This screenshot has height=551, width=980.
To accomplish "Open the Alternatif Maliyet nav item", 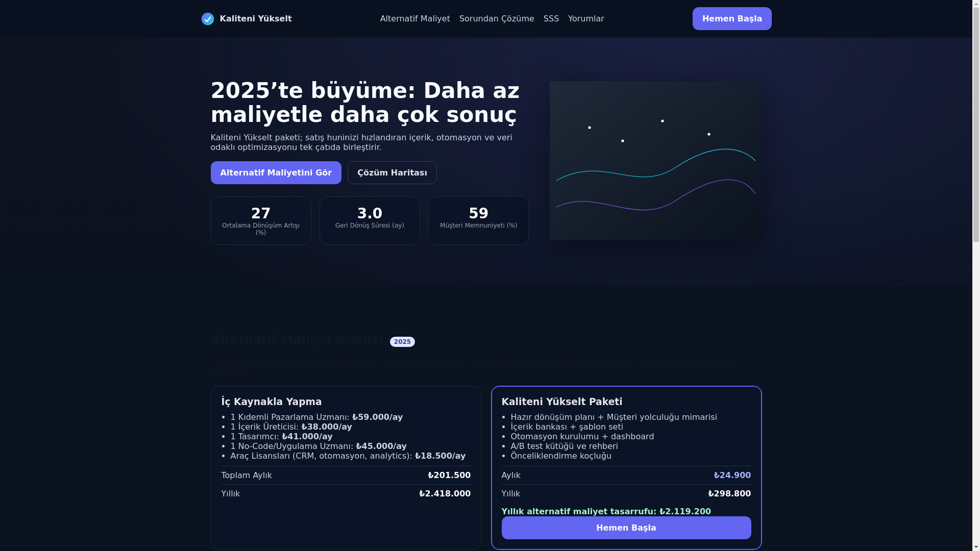I will tap(414, 19).
